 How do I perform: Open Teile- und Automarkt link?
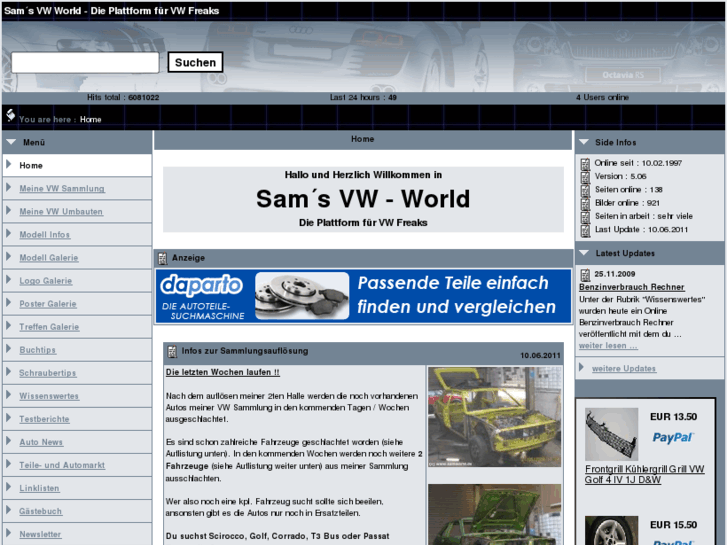(62, 465)
